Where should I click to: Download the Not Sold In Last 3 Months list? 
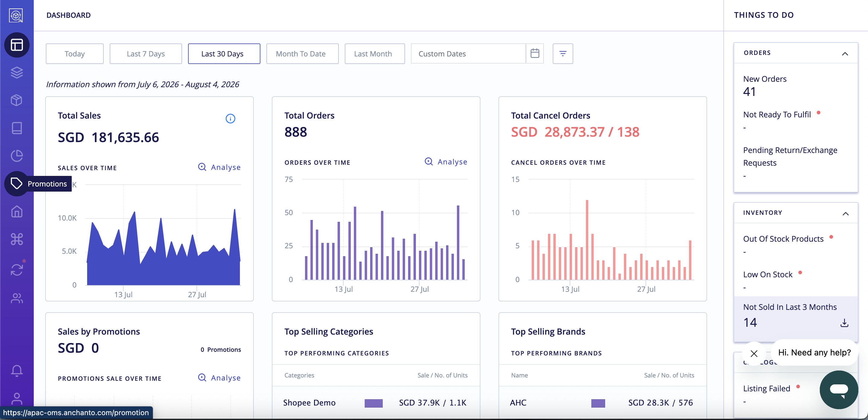(844, 323)
